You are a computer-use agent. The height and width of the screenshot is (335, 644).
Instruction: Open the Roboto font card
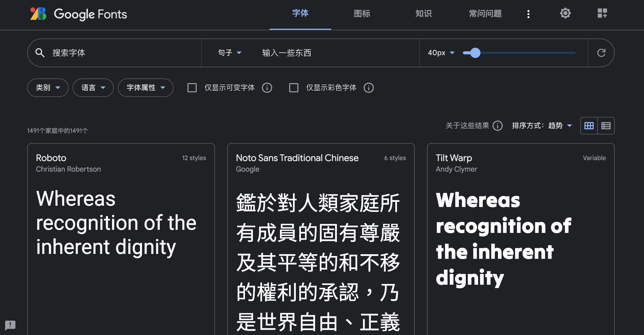121,239
